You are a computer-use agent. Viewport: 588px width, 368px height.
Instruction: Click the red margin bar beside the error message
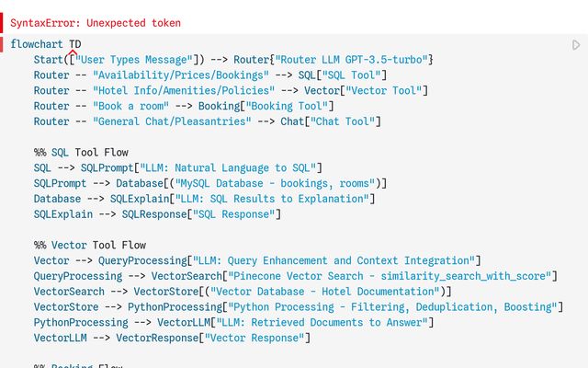tap(2, 22)
